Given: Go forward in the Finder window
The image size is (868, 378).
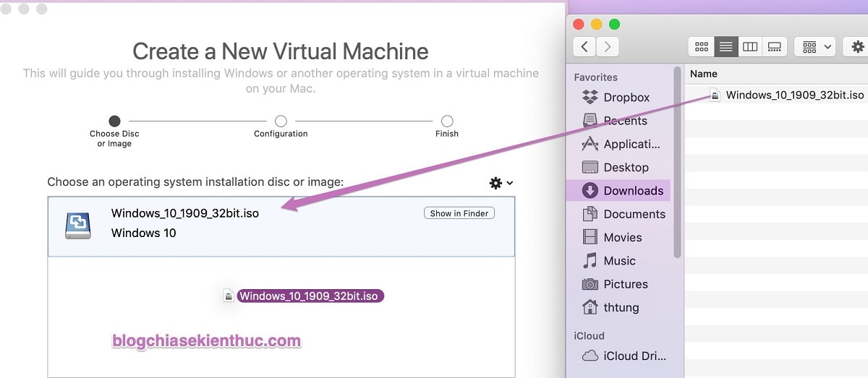Looking at the screenshot, I should pyautogui.click(x=608, y=47).
